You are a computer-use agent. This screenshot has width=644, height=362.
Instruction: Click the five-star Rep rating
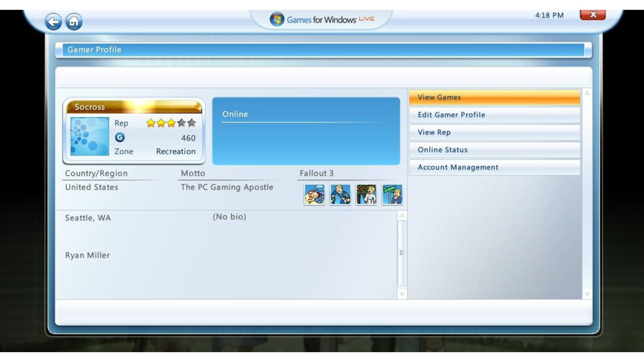click(x=171, y=123)
